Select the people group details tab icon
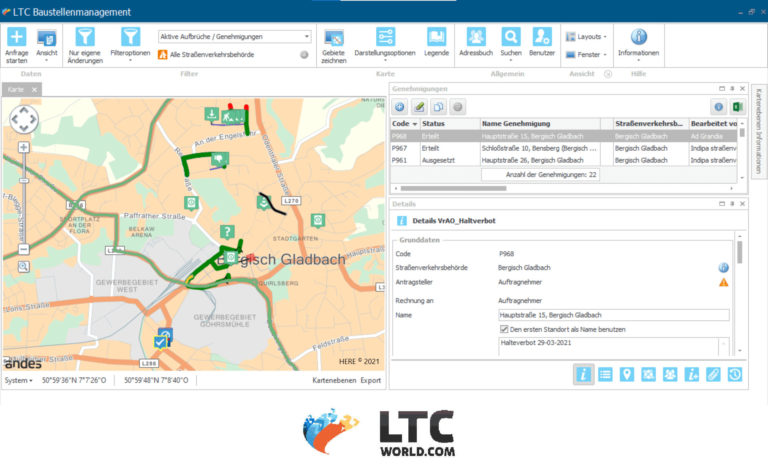Screen dimensions: 768x472 coord(670,375)
